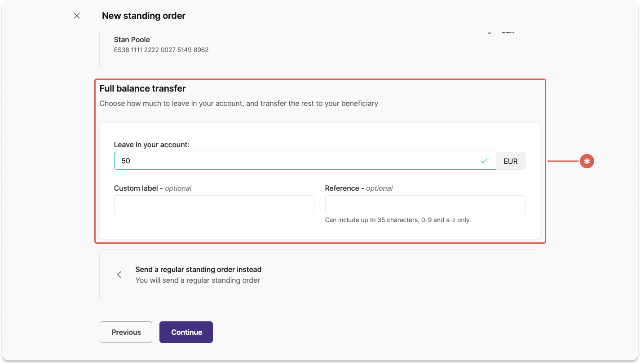Click the Full balance transfer heading

click(143, 88)
